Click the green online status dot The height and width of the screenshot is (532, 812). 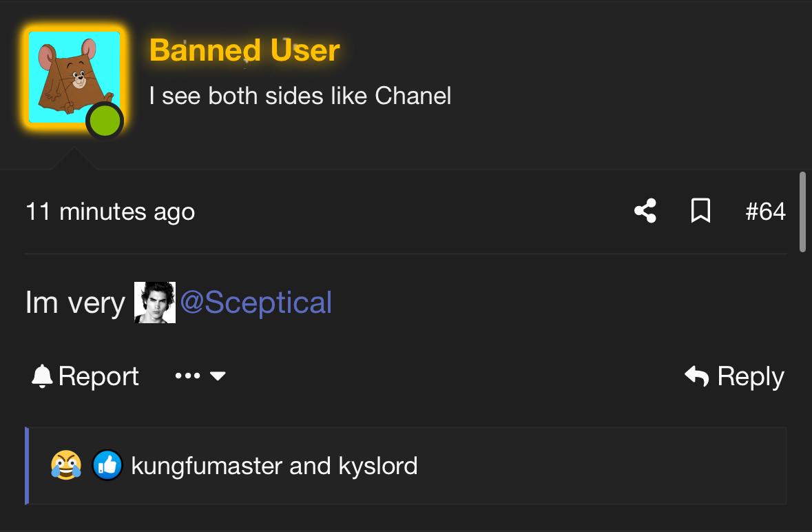pos(105,121)
